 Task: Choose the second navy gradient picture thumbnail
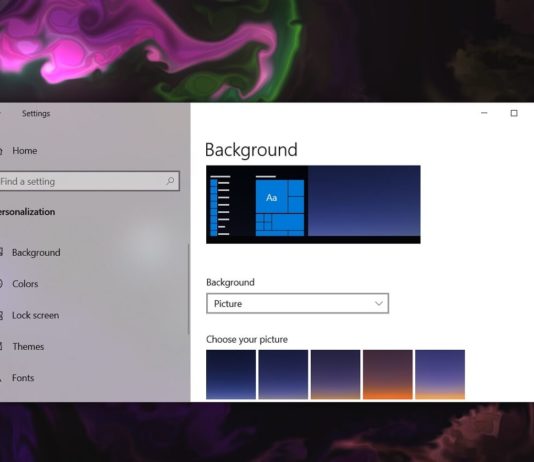click(x=283, y=375)
